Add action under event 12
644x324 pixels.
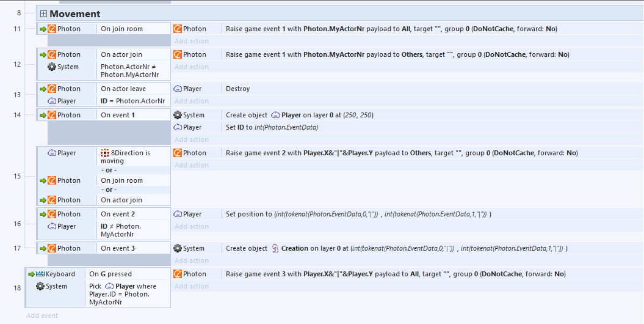point(192,67)
